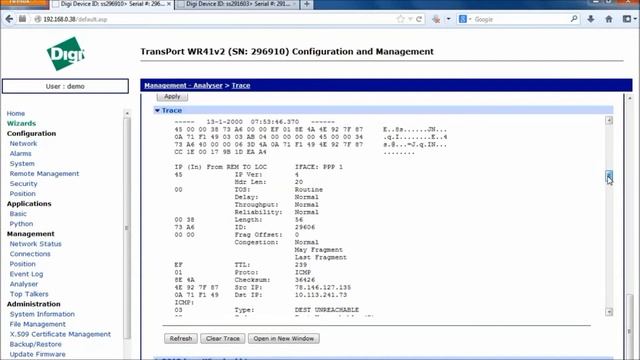
Task: Collapse the Trace section
Action: pos(157,111)
